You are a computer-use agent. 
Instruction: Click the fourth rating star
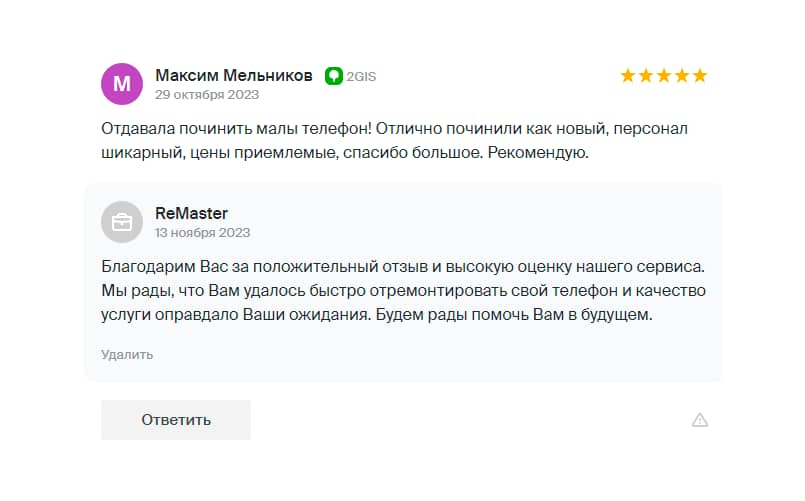pyautogui.click(x=682, y=76)
